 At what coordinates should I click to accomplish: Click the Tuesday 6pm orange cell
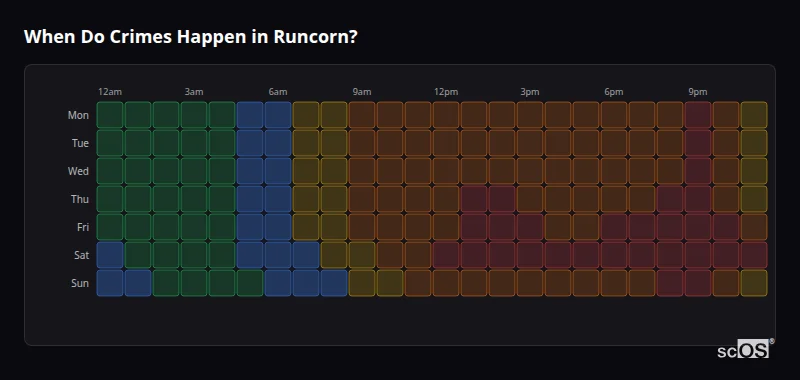[x=614, y=143]
